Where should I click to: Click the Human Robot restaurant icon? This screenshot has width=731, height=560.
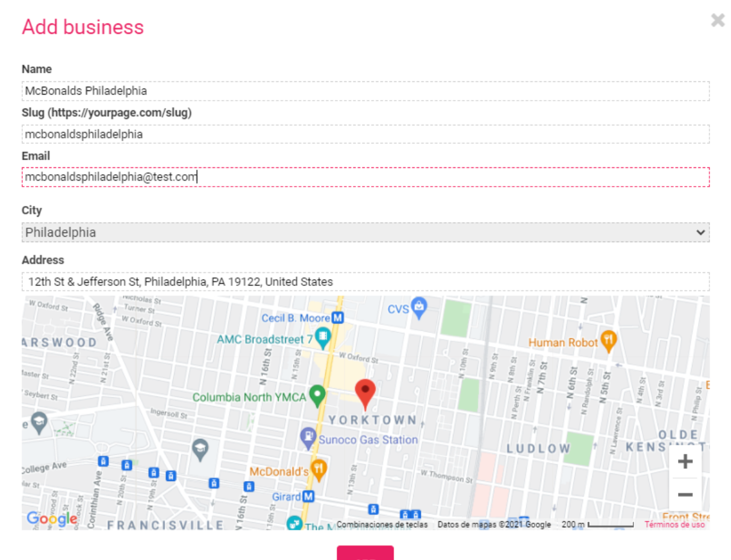pyautogui.click(x=609, y=341)
